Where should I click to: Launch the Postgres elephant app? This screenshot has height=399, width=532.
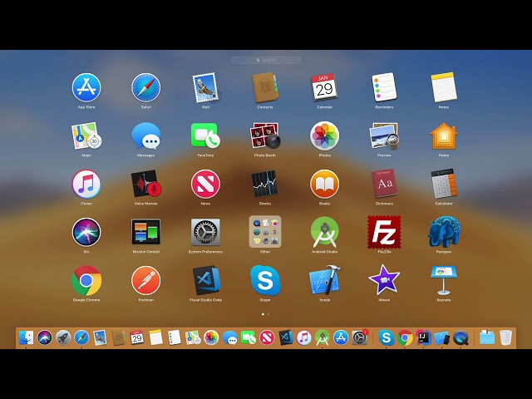tap(443, 232)
